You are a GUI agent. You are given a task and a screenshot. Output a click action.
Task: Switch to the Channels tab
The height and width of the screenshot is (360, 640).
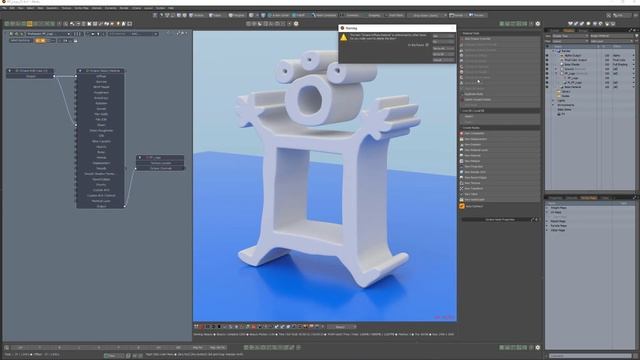tap(572, 198)
